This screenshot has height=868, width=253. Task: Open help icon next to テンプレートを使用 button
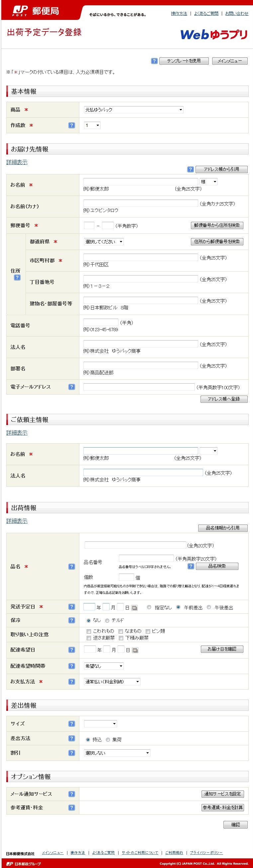point(154,61)
